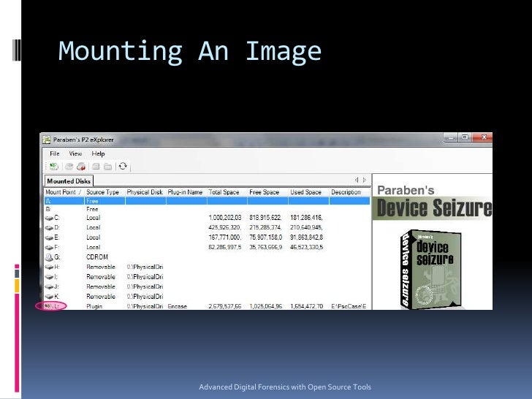Click the right tab scroll arrow
Screen dimensions: 532x399
[x=365, y=180]
